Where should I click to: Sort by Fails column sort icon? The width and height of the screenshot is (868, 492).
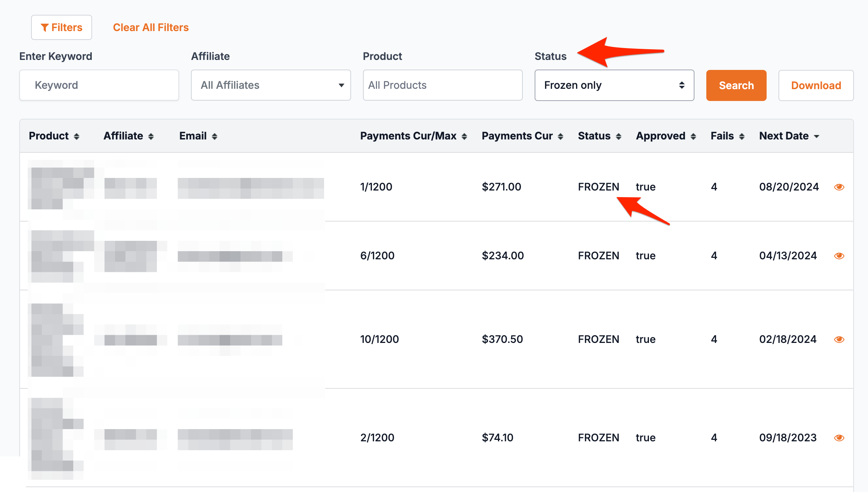coord(742,137)
